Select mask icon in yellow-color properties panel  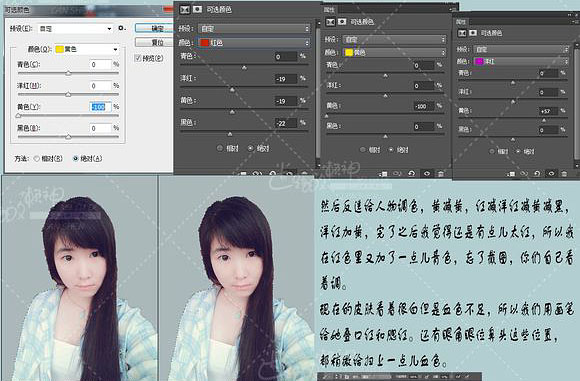coord(342,22)
